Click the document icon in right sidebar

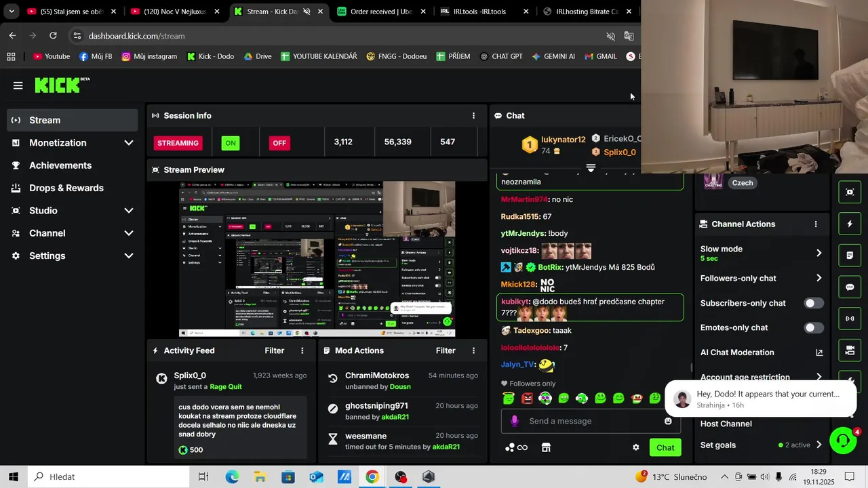(850, 256)
